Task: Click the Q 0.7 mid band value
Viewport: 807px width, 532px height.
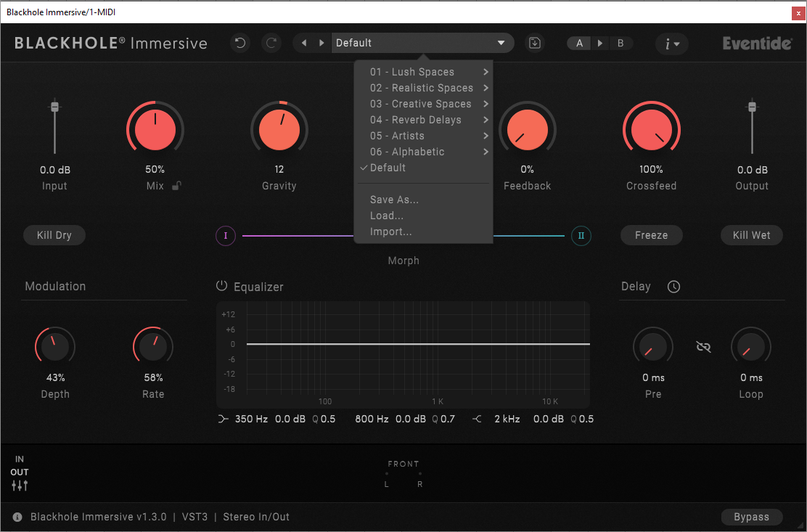Action: (443, 420)
